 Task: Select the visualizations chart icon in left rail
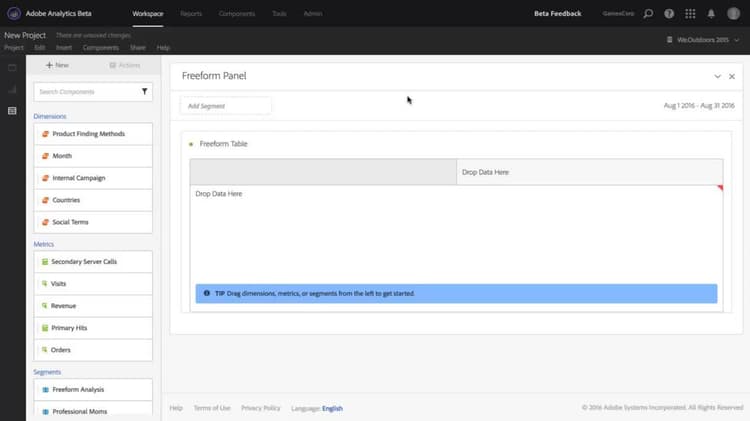(12, 89)
